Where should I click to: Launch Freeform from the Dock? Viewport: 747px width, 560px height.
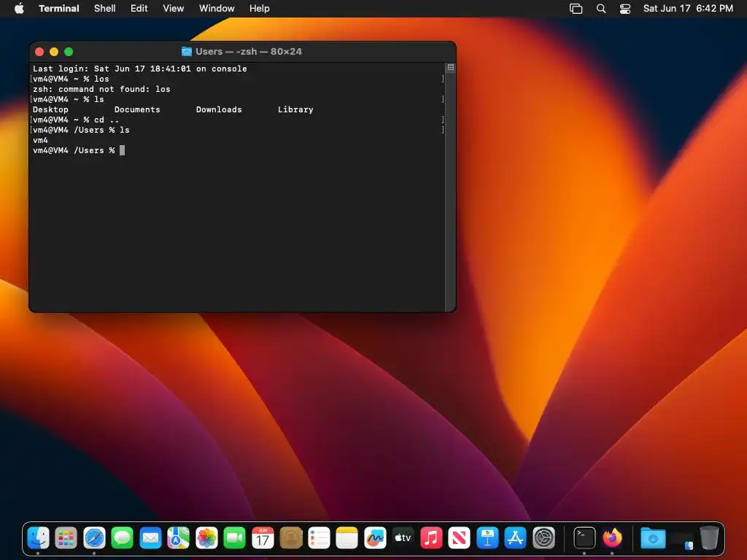tap(375, 538)
